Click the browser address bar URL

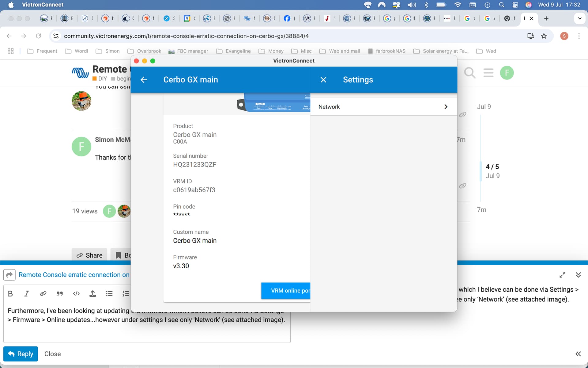pyautogui.click(x=186, y=36)
